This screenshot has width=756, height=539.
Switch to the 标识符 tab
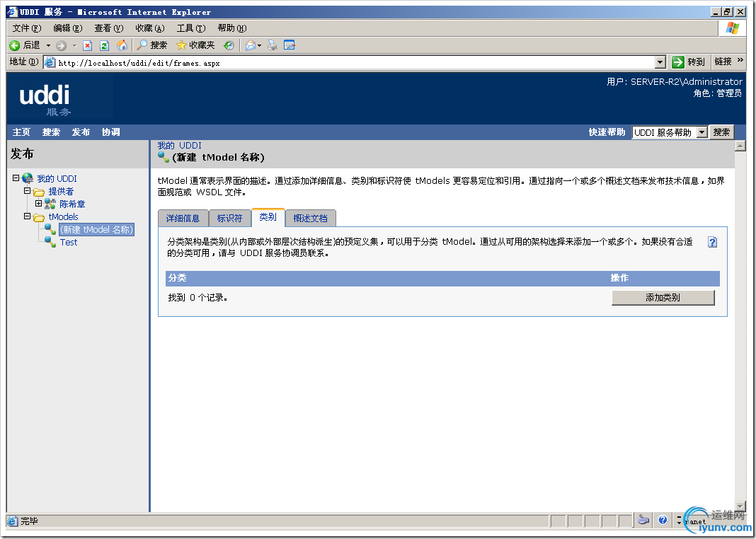coord(229,218)
